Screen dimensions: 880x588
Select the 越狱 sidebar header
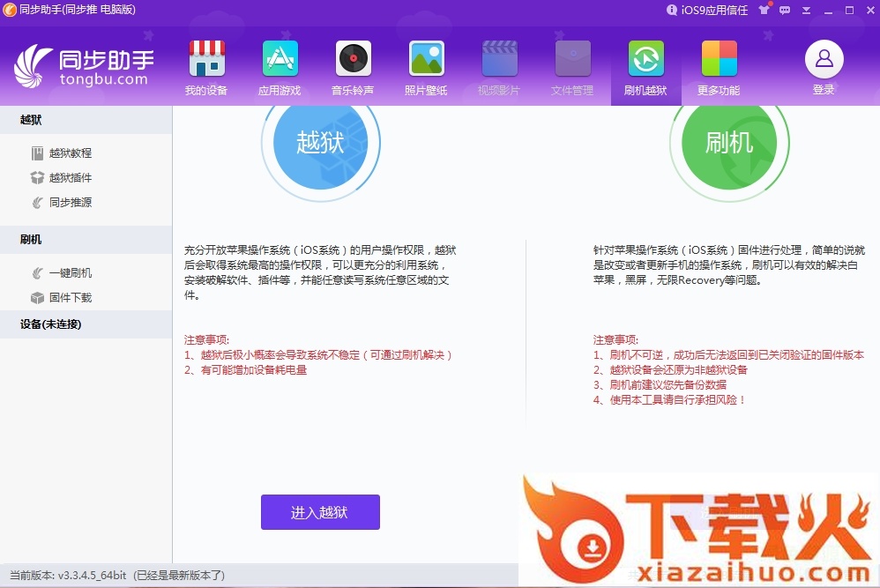pyautogui.click(x=86, y=120)
